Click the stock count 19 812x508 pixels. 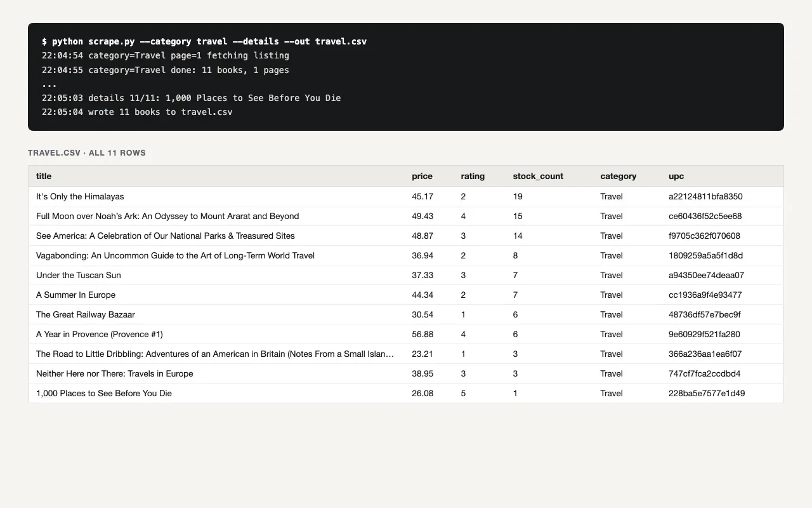[518, 196]
